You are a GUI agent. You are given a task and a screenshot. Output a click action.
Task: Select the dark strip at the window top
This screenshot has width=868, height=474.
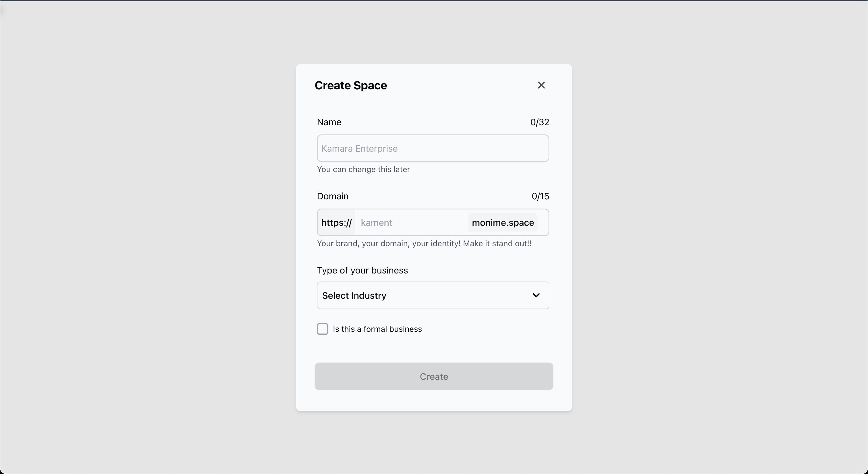point(434,0)
